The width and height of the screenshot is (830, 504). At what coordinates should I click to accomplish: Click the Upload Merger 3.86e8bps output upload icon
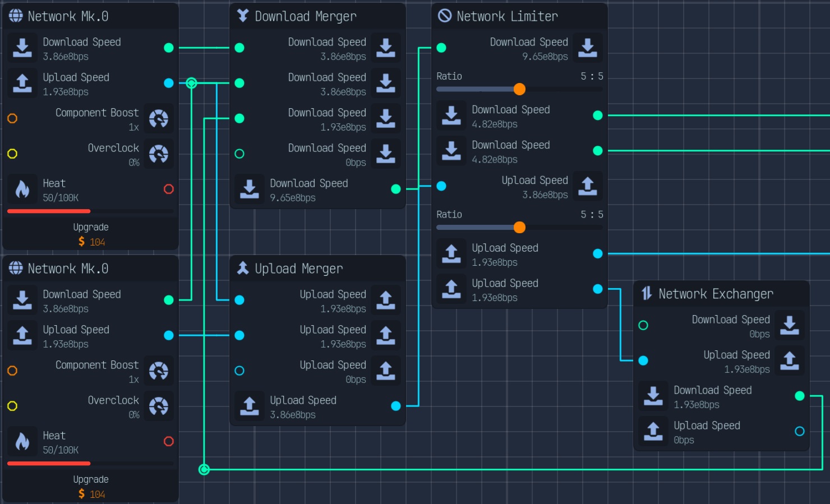[250, 406]
